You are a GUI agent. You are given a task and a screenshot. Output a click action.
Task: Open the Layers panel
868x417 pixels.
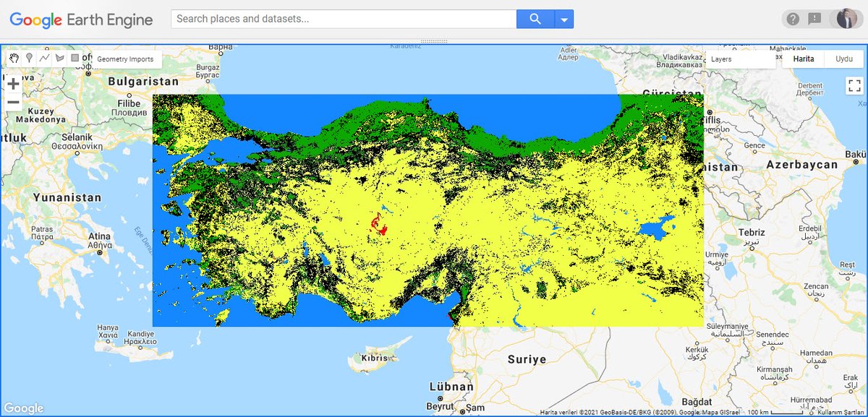point(740,59)
